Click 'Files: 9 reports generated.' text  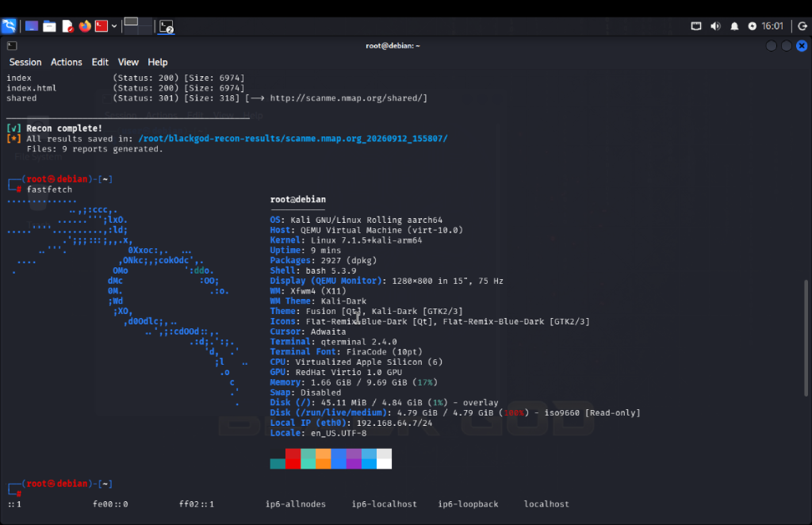point(95,148)
